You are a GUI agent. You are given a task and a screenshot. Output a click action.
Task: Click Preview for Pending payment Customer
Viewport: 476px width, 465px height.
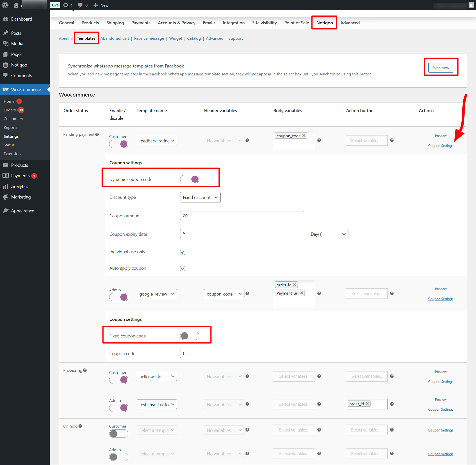(441, 136)
